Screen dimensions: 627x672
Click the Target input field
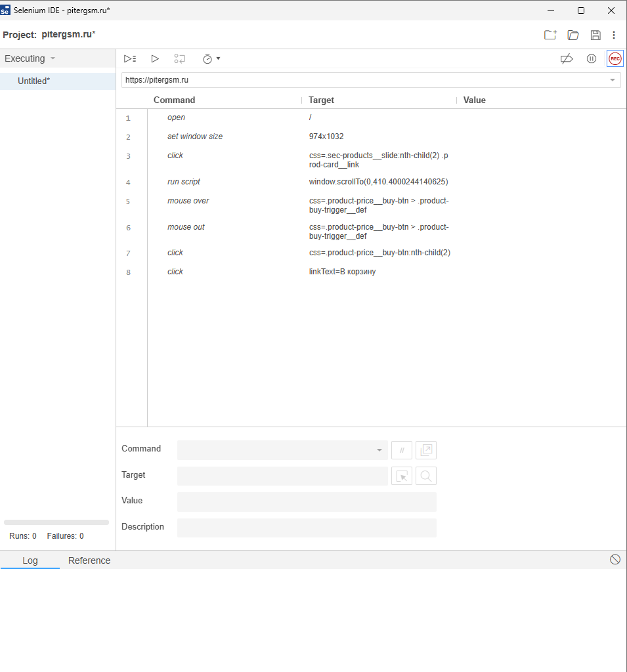point(282,476)
